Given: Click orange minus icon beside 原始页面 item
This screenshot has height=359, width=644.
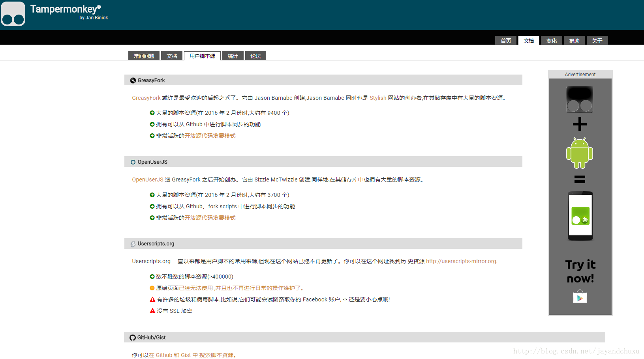Looking at the screenshot, I should (152, 288).
